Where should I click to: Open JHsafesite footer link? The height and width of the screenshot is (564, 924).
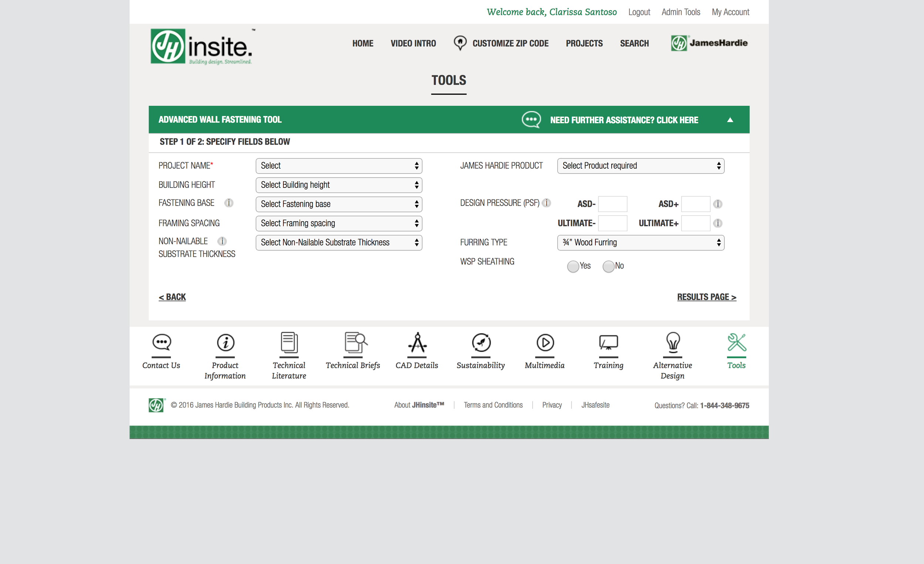point(595,405)
